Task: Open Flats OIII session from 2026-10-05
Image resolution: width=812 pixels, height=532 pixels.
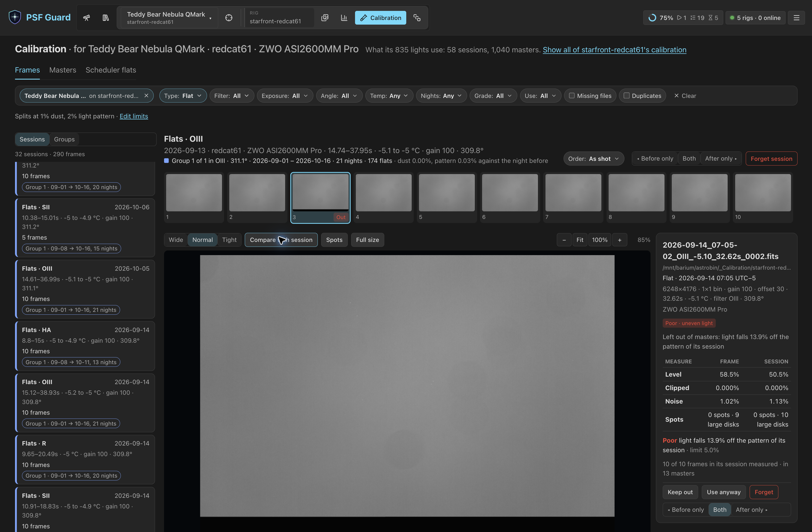Action: pyautogui.click(x=85, y=289)
